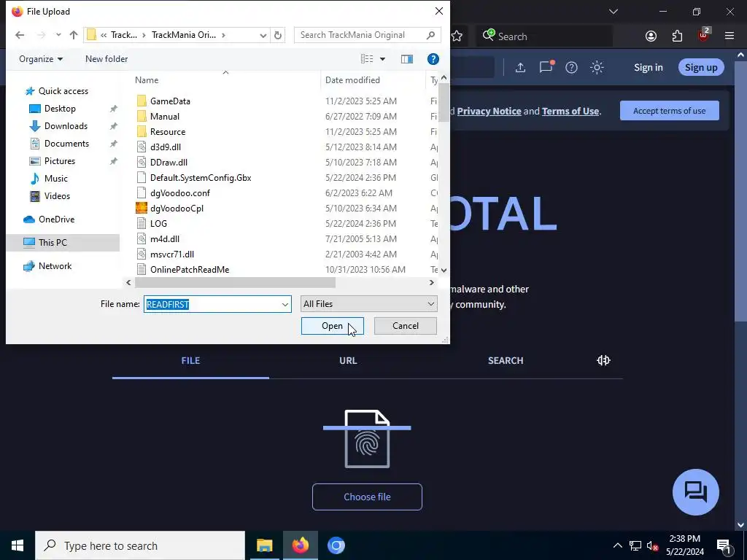Select Network in navigation pane
This screenshot has width=747, height=560.
55,266
